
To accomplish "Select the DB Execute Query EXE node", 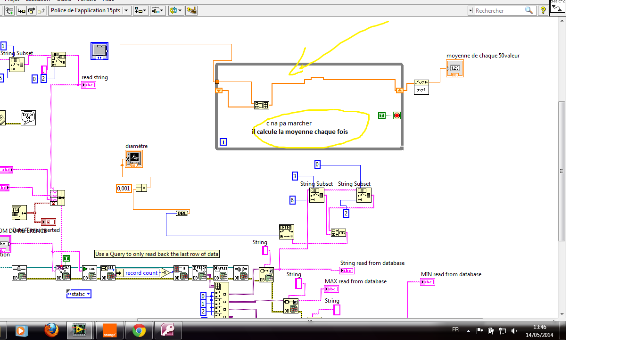I will 89,273.
